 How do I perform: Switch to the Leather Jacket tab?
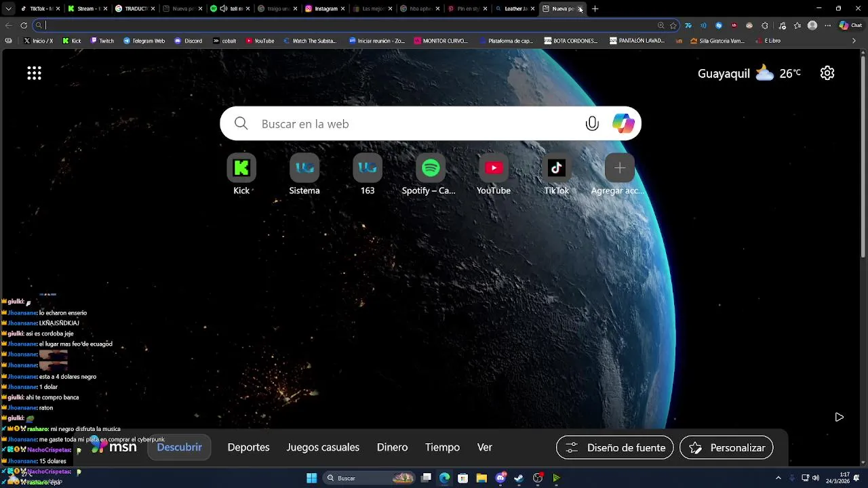click(515, 9)
